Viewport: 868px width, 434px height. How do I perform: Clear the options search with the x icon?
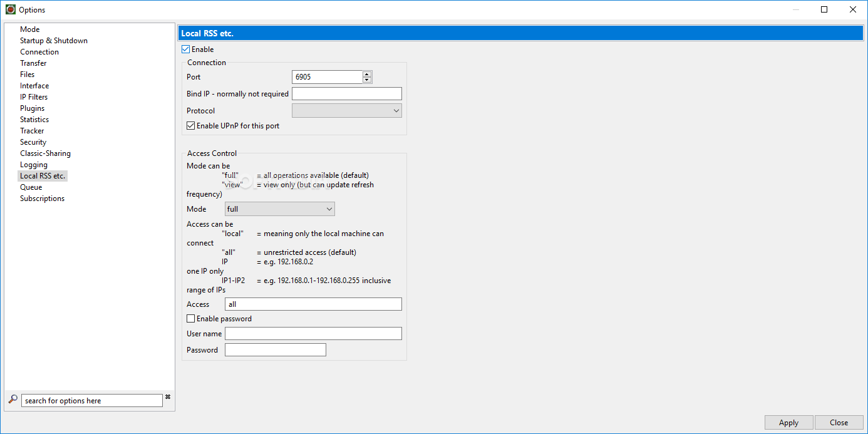[x=168, y=397]
